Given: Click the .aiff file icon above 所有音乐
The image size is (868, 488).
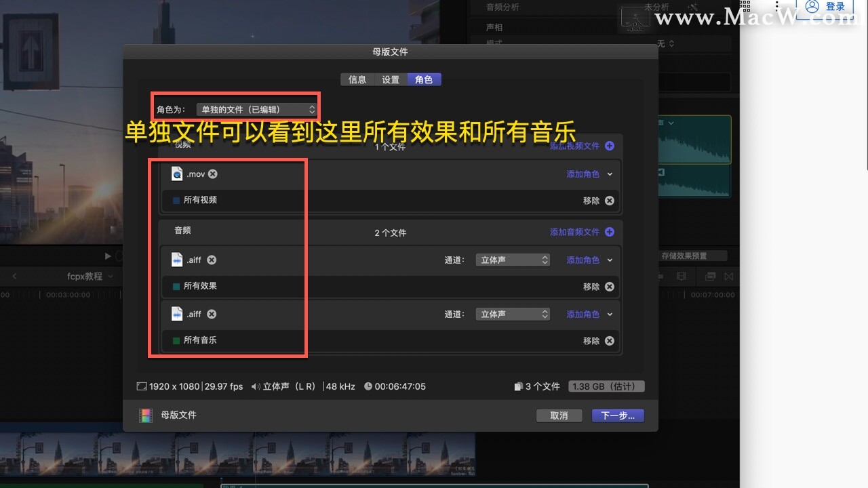Looking at the screenshot, I should point(177,314).
